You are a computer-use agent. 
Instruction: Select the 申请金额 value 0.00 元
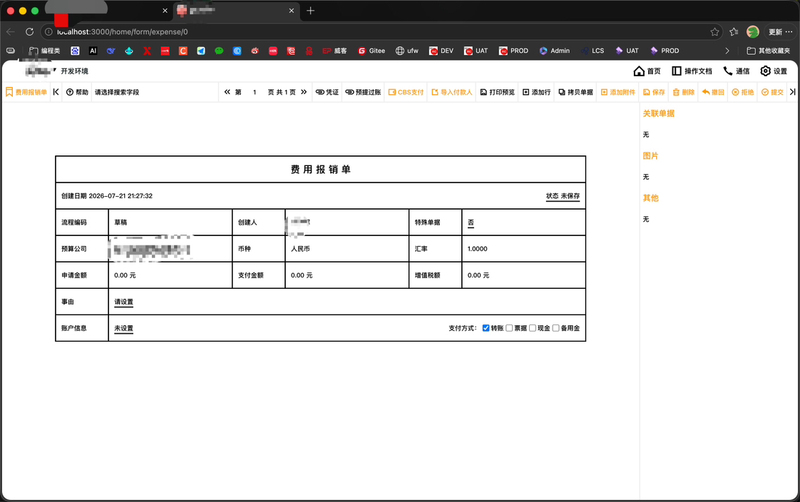tap(125, 275)
